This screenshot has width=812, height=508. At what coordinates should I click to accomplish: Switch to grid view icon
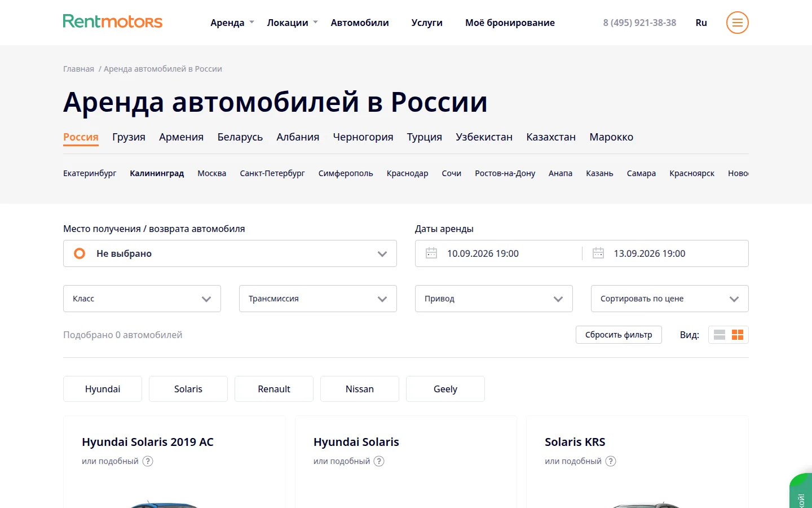point(738,335)
